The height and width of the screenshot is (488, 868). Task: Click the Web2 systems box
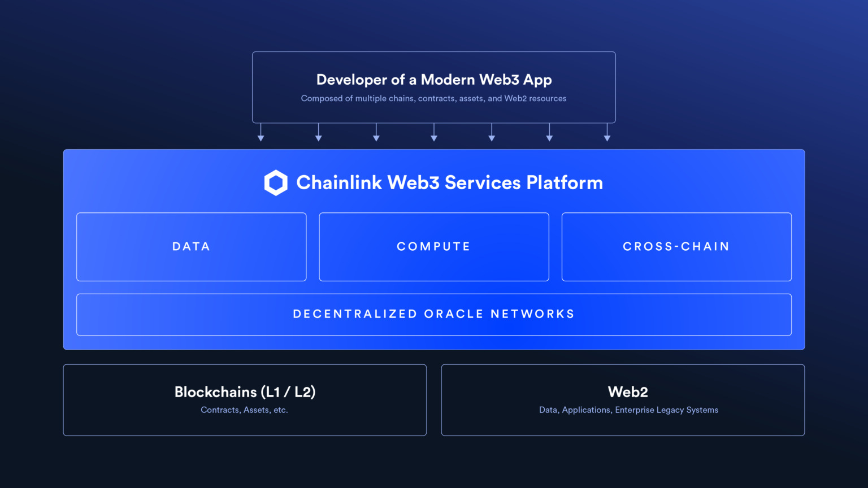(623, 400)
